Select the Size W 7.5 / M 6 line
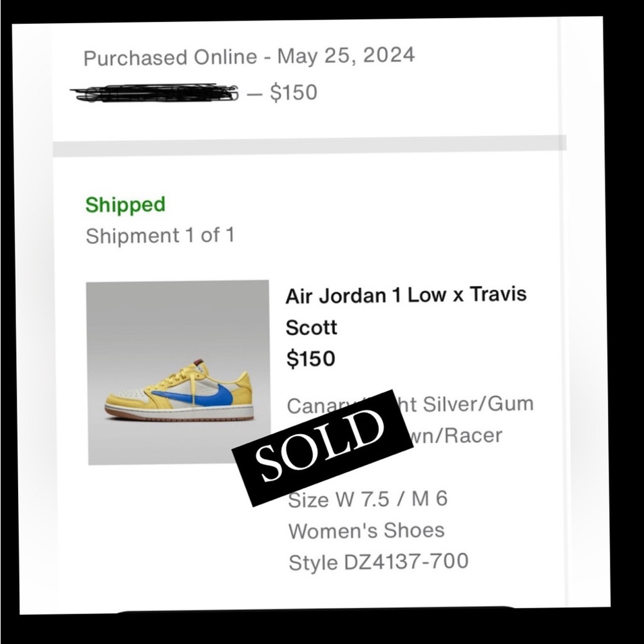This screenshot has height=644, width=644. pyautogui.click(x=368, y=499)
